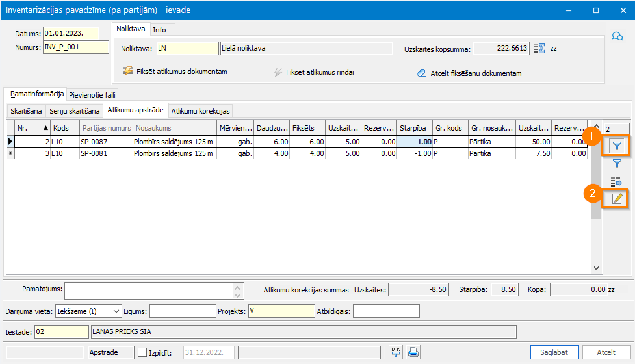Open the chat bubbles icon
The height and width of the screenshot is (364, 635).
pos(618,36)
